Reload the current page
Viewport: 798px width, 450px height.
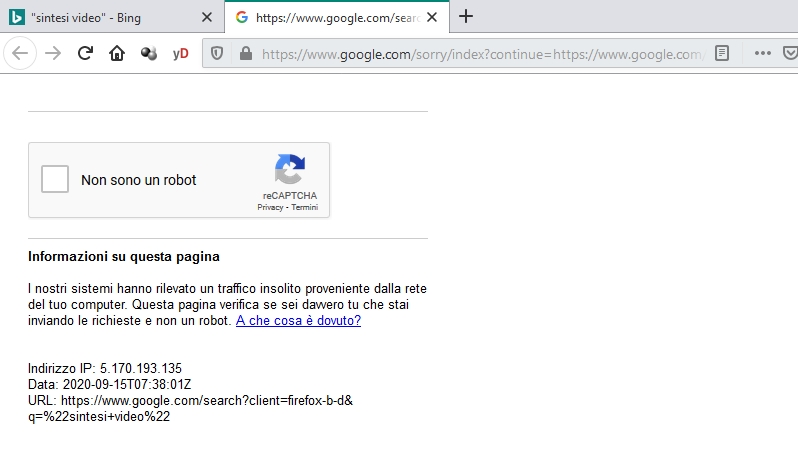click(85, 53)
